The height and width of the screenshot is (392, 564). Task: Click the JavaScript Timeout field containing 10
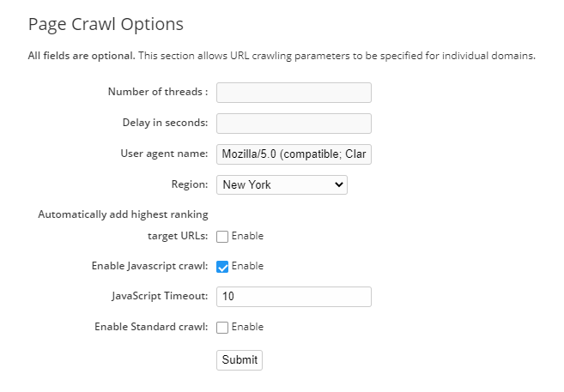(294, 297)
